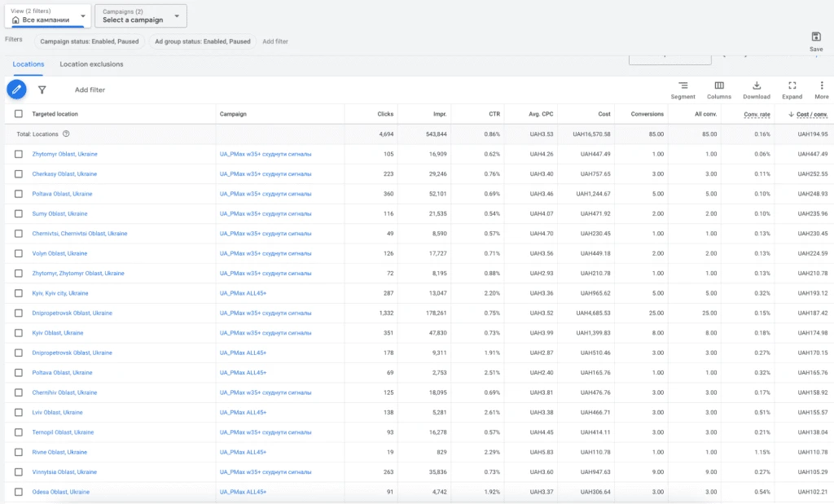Image resolution: width=834 pixels, height=504 pixels.
Task: Click the 178,261 impressions cell
Action: coord(437,313)
